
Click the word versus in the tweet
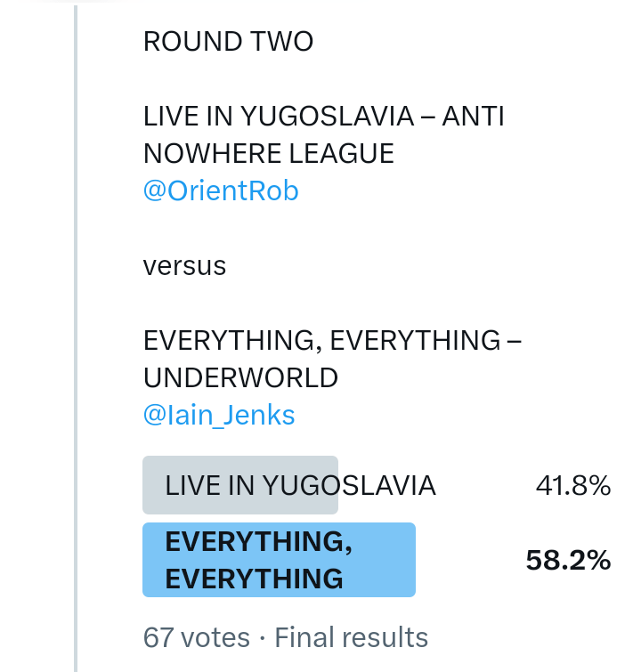(x=184, y=266)
